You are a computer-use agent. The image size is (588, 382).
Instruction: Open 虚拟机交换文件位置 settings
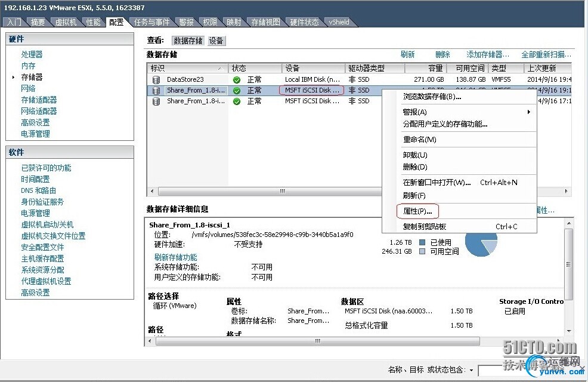(x=53, y=236)
